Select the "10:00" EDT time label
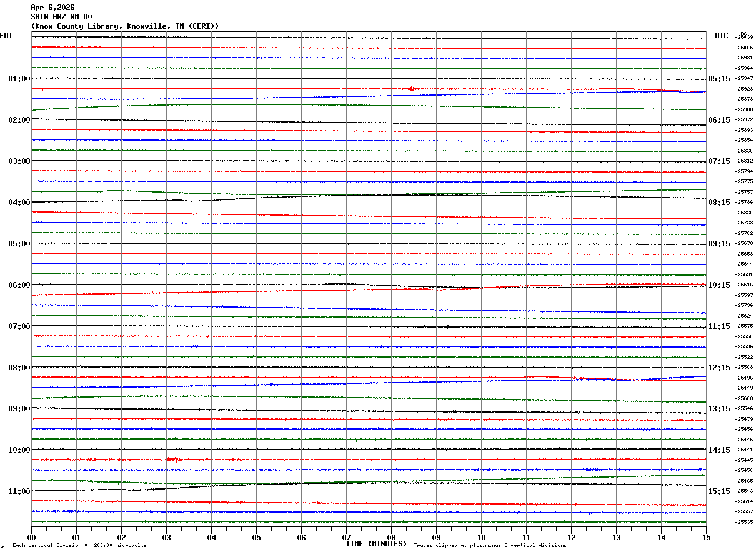This screenshot has width=756, height=554. click(x=19, y=450)
